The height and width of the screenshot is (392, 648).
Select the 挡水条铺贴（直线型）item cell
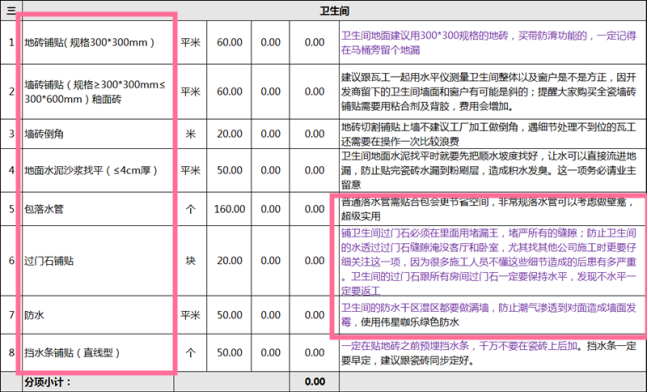coord(98,353)
